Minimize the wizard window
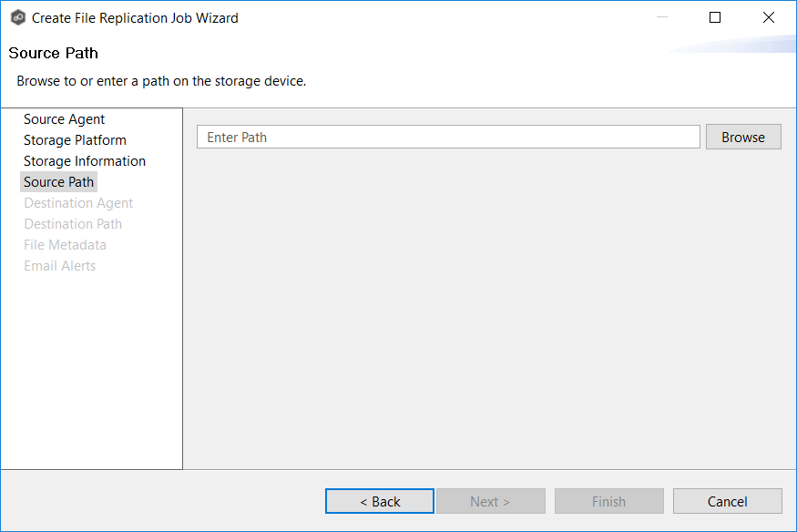 pyautogui.click(x=661, y=17)
